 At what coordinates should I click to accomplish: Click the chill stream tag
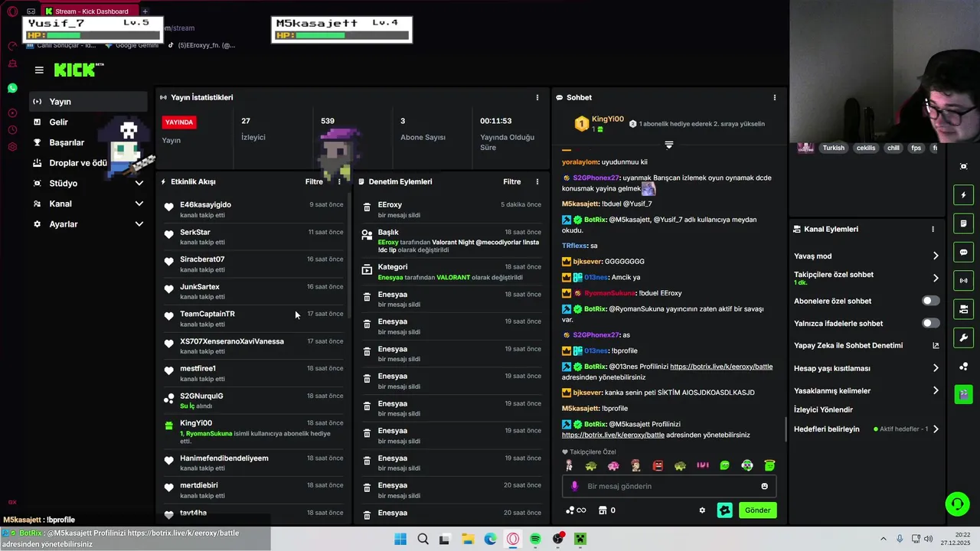(893, 148)
